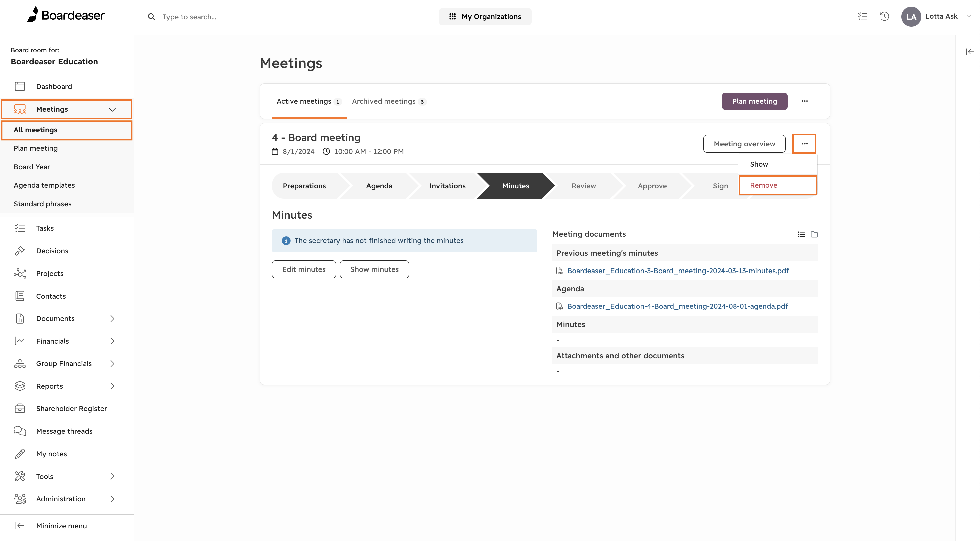The image size is (980, 541).
Task: Open the task checklist icon in header
Action: pos(863,16)
